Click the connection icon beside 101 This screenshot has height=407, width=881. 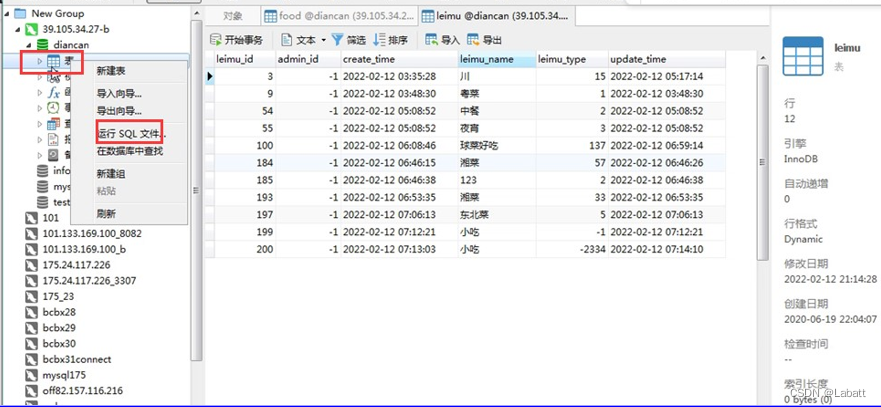(x=31, y=218)
